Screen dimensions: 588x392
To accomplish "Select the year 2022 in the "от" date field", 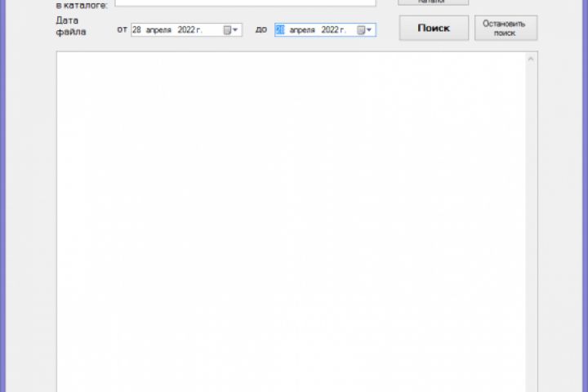I will click(186, 30).
